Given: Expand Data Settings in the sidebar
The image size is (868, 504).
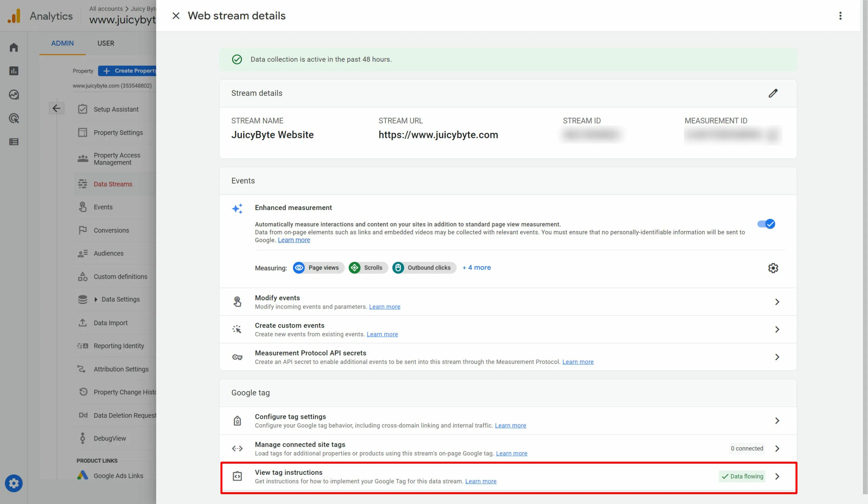Looking at the screenshot, I should tap(96, 299).
